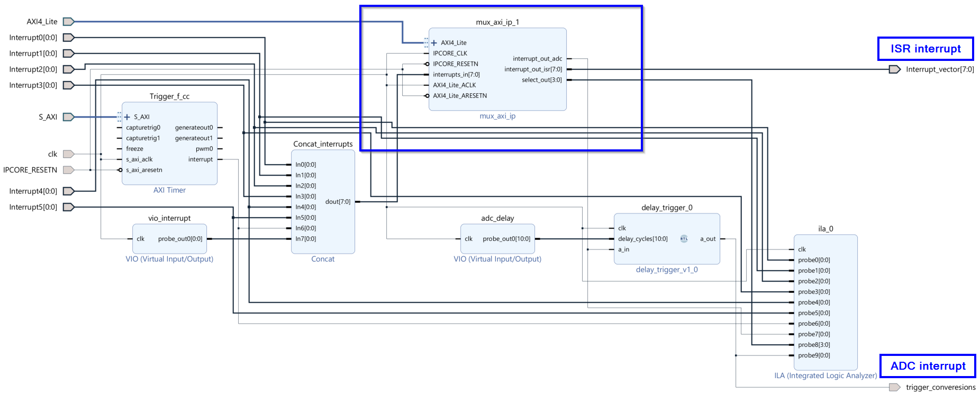980x402 pixels.
Task: Open the AXI Timer block type label
Action: click(169, 190)
